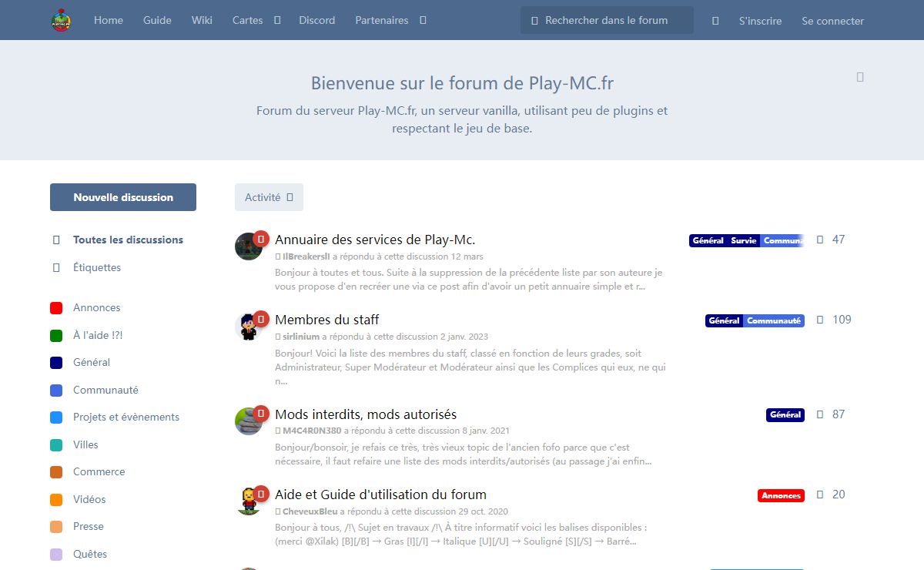Click the red Annonces tag swatch

(x=56, y=308)
